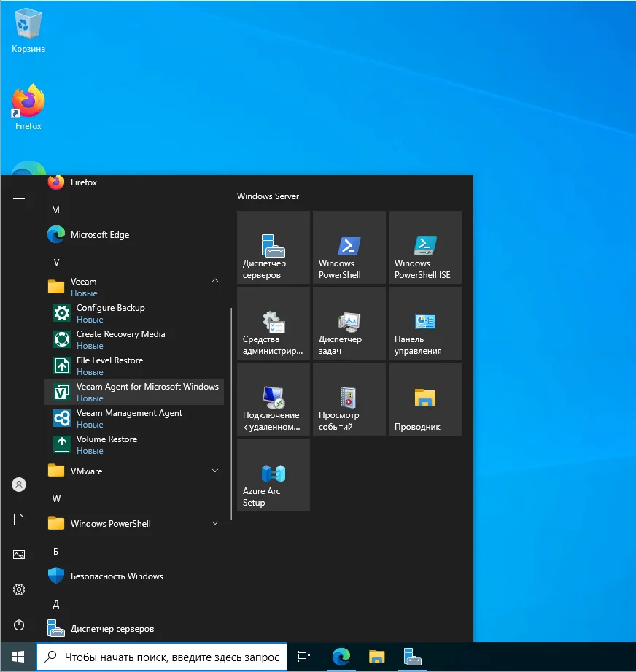
Task: Open Firefox from the Start menu app list
Action: pyautogui.click(x=134, y=182)
